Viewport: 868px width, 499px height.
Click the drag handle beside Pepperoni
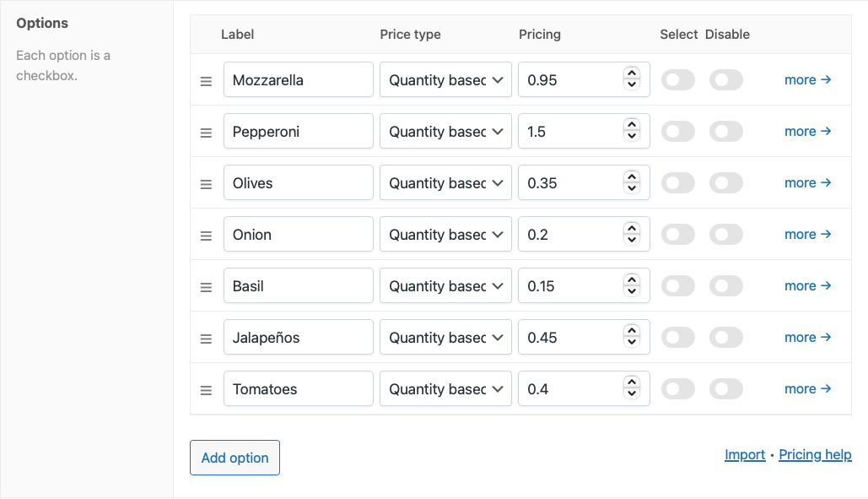click(206, 133)
